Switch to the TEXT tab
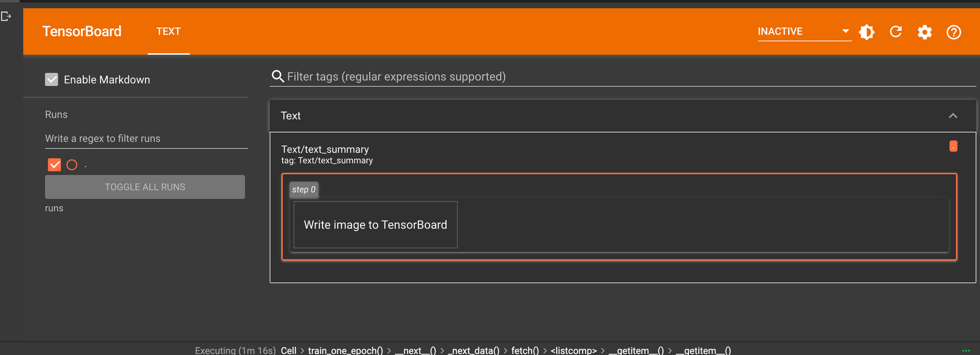Screen dimensions: 980x355 (169, 31)
